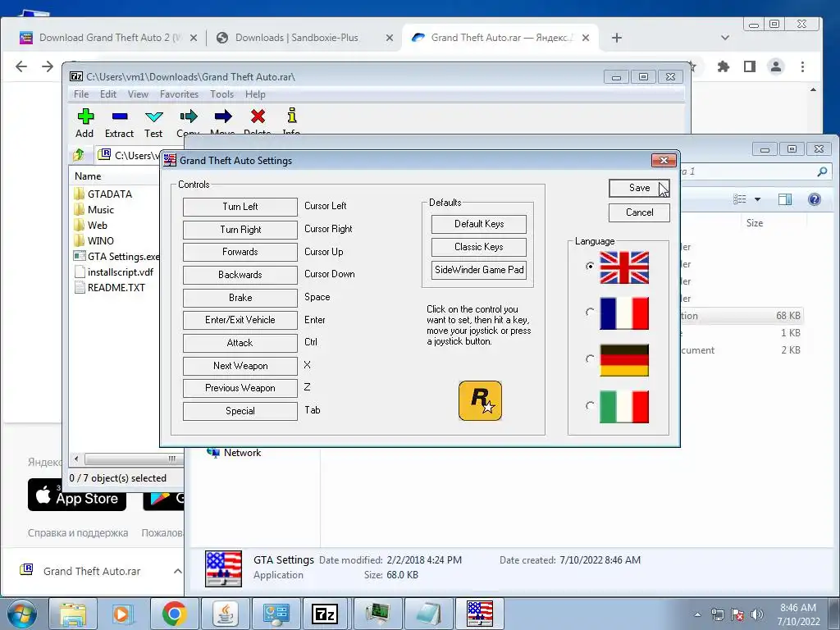Click Explorer help question mark icon
The height and width of the screenshot is (630, 840).
pos(815,199)
